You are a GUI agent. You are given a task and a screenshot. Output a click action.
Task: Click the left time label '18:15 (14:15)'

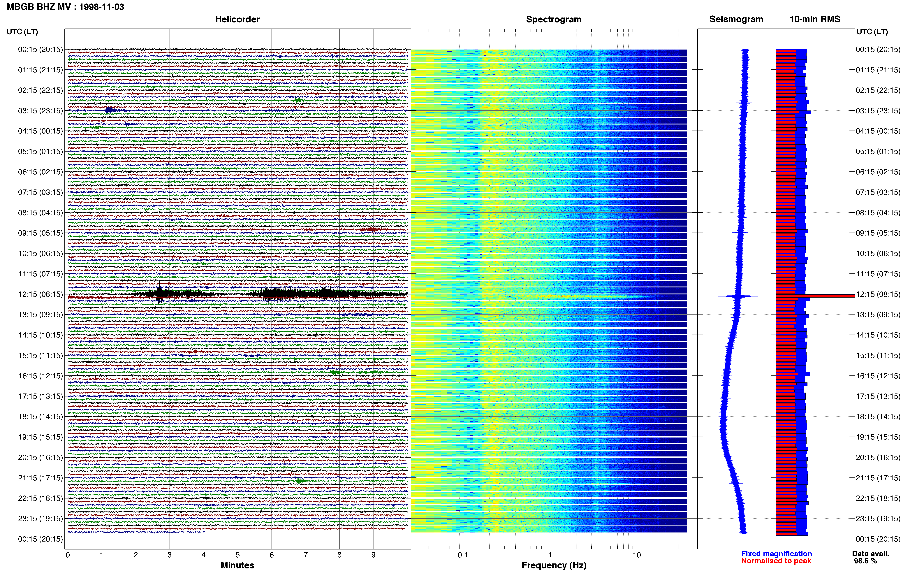coord(41,416)
